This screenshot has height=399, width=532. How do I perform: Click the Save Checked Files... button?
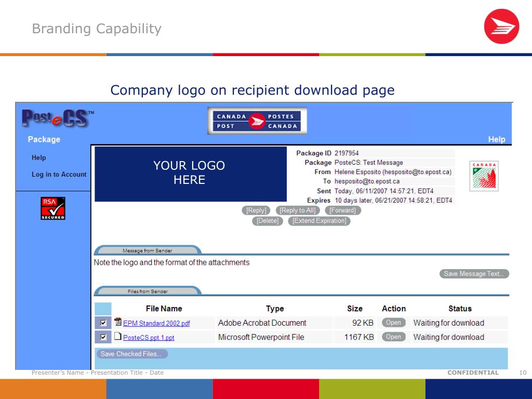pyautogui.click(x=131, y=354)
